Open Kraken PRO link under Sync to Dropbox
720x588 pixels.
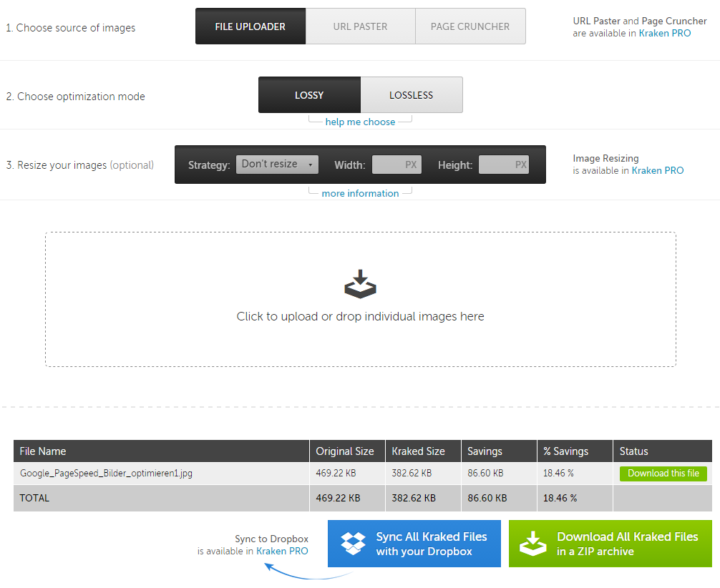(282, 551)
